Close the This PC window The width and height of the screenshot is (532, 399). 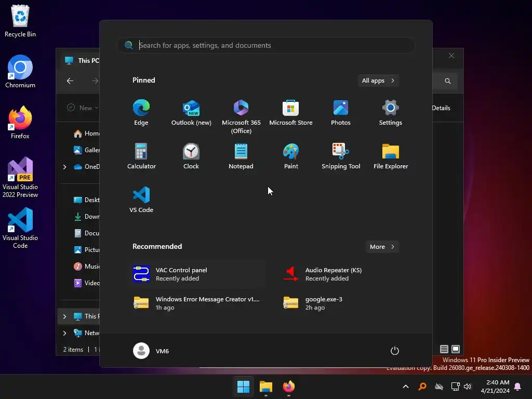pyautogui.click(x=451, y=56)
